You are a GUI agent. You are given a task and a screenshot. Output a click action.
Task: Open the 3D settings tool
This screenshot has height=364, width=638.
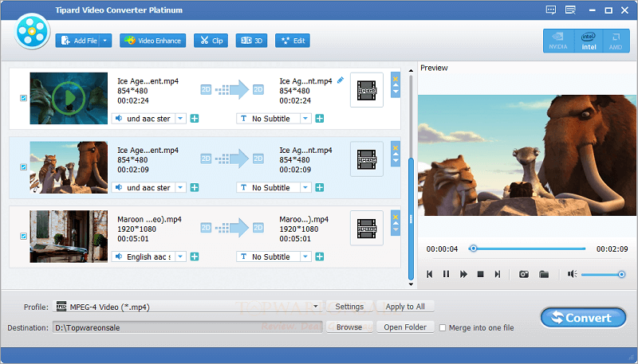click(x=251, y=41)
